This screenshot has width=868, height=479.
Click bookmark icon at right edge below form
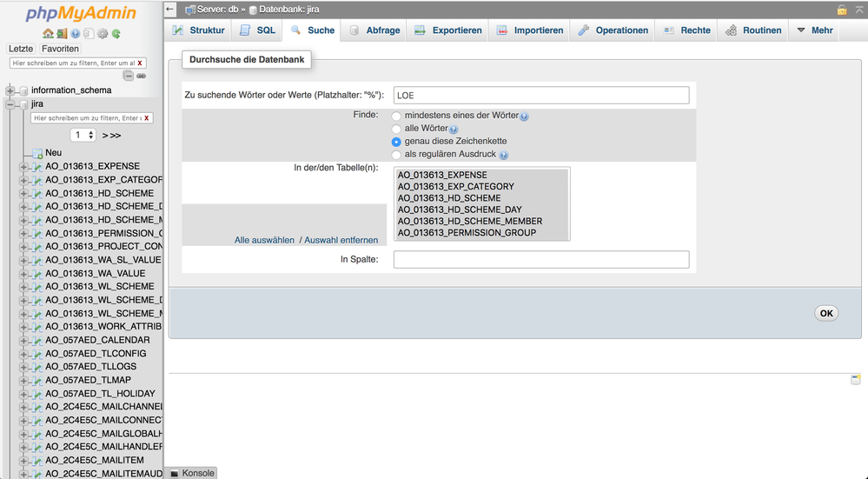point(856,379)
